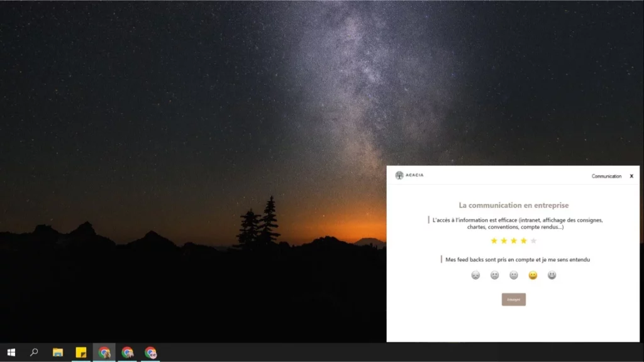Choose the happiest face emoji
The height and width of the screenshot is (362, 644).
point(552,275)
